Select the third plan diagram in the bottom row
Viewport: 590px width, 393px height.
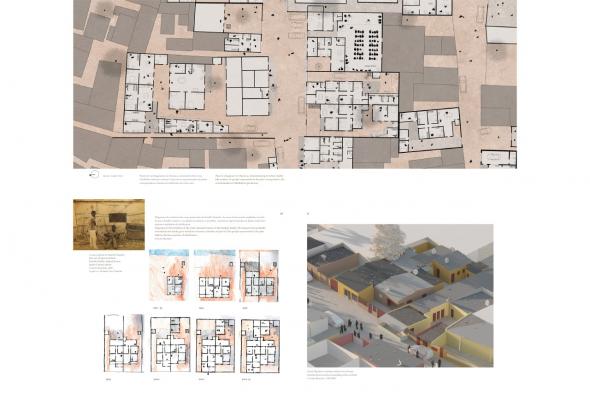pyautogui.click(x=215, y=346)
